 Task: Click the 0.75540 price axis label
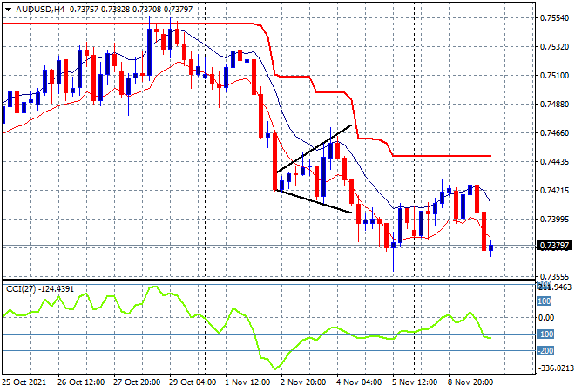(x=554, y=17)
